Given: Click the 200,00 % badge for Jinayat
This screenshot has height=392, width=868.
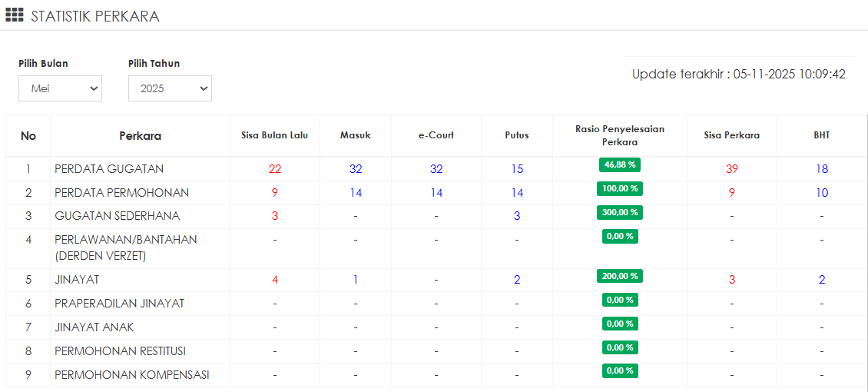Looking at the screenshot, I should pyautogui.click(x=619, y=276).
